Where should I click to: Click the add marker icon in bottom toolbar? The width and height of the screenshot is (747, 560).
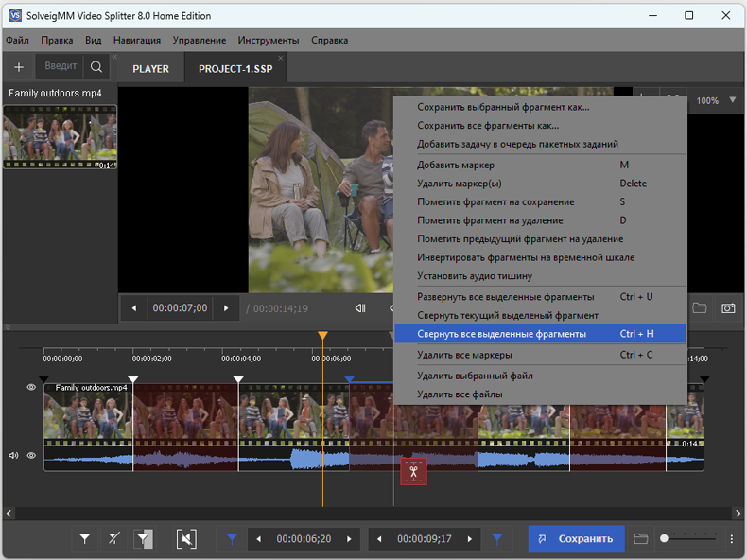(x=85, y=539)
